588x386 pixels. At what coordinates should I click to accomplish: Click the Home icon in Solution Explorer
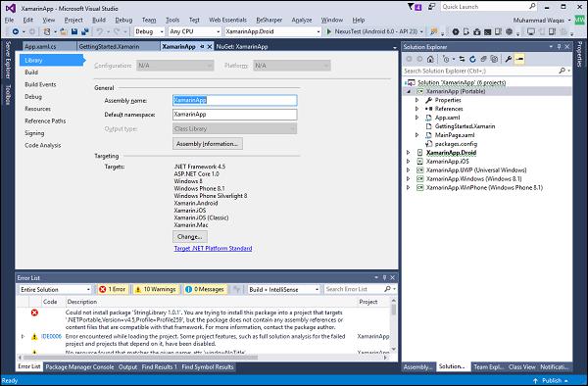pos(430,59)
